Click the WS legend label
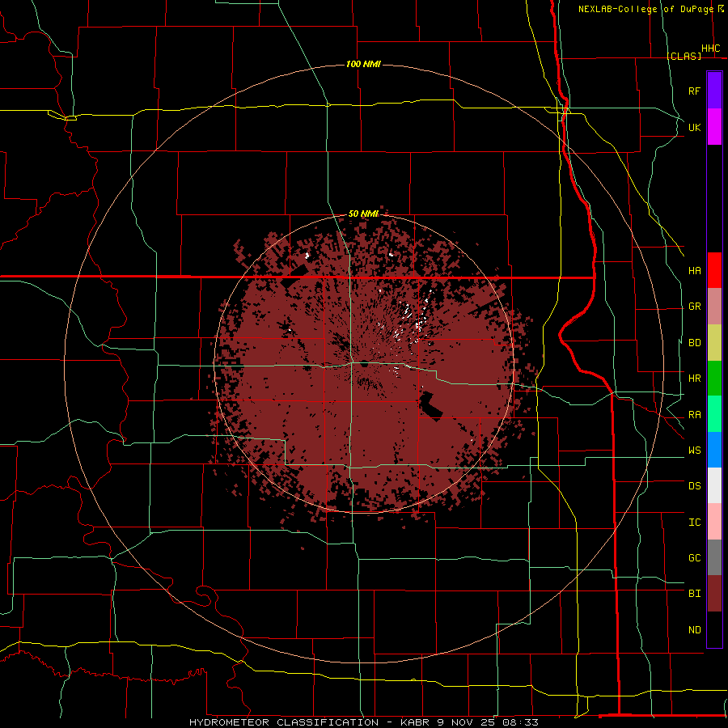 (694, 450)
